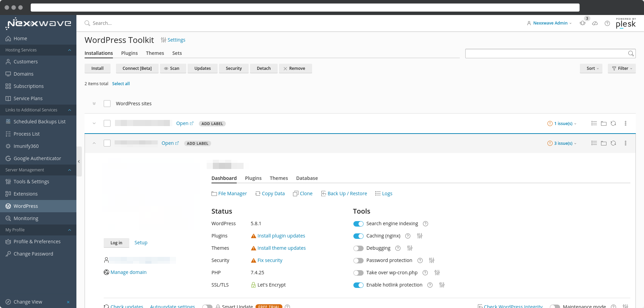Click the Fix security link
This screenshot has height=308, width=644.
click(270, 260)
